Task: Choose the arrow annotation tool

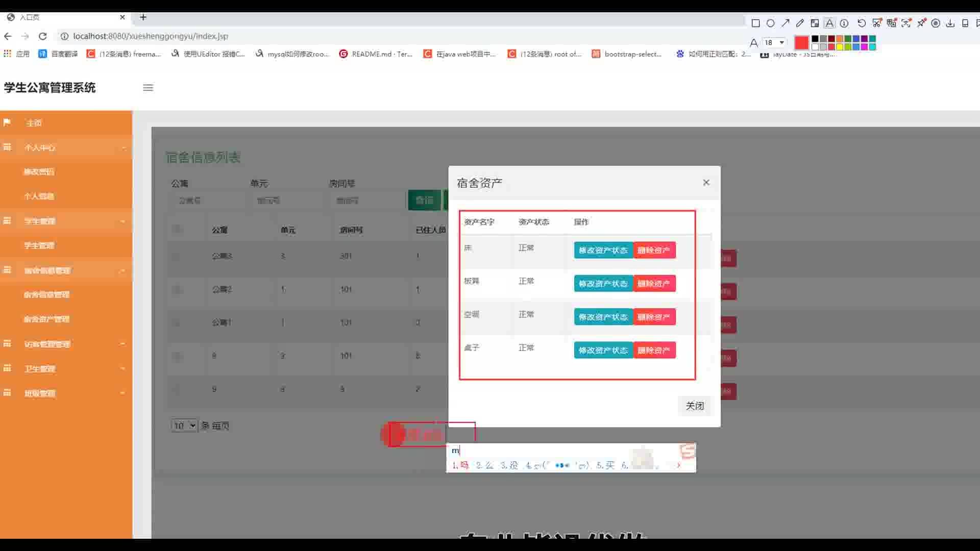Action: (x=786, y=23)
